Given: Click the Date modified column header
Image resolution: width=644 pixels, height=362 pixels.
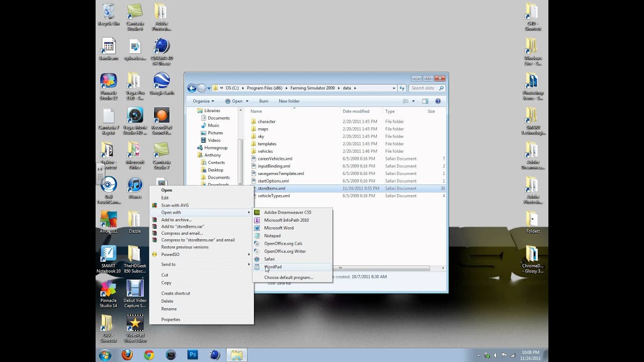Looking at the screenshot, I should point(362,111).
